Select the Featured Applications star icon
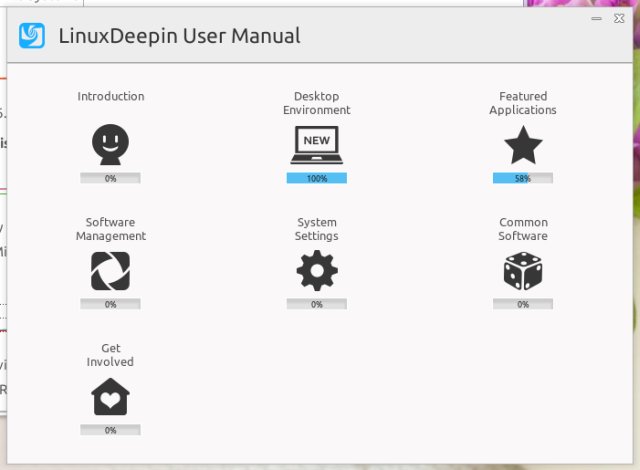 tap(522, 146)
